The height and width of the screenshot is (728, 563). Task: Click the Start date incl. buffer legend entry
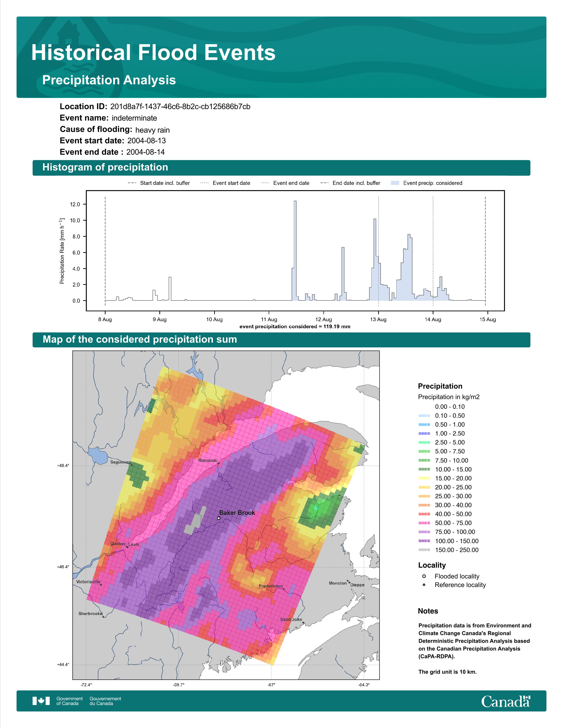(159, 183)
